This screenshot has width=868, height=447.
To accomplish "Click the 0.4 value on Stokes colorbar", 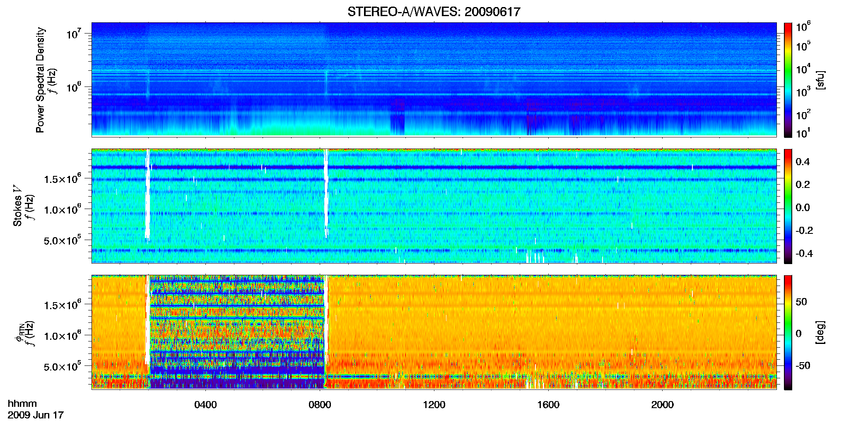I will pyautogui.click(x=803, y=161).
